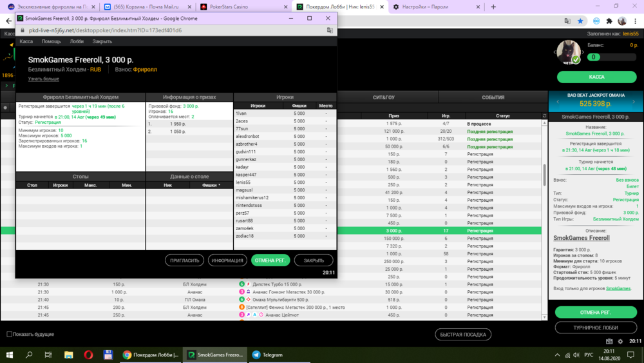This screenshot has height=363, width=644.
Task: Select player 'mishamikerus12' row
Action: tap(285, 198)
